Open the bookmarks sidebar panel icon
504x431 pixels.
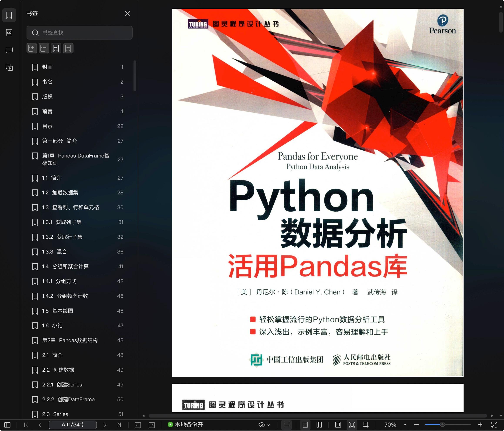(9, 15)
